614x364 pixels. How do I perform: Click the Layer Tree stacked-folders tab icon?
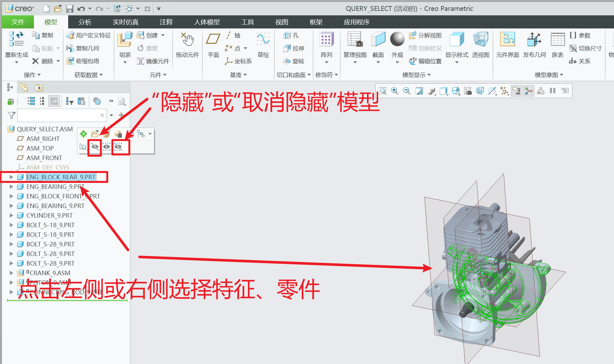pos(24,88)
